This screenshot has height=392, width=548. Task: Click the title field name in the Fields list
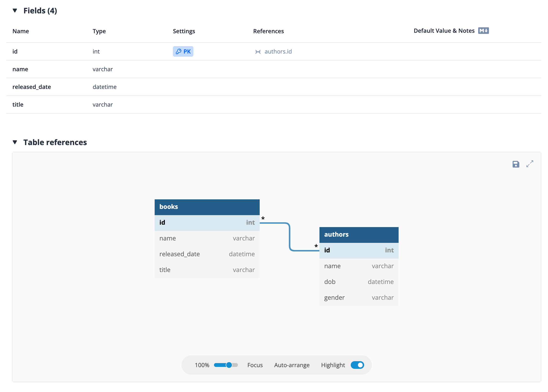click(18, 104)
